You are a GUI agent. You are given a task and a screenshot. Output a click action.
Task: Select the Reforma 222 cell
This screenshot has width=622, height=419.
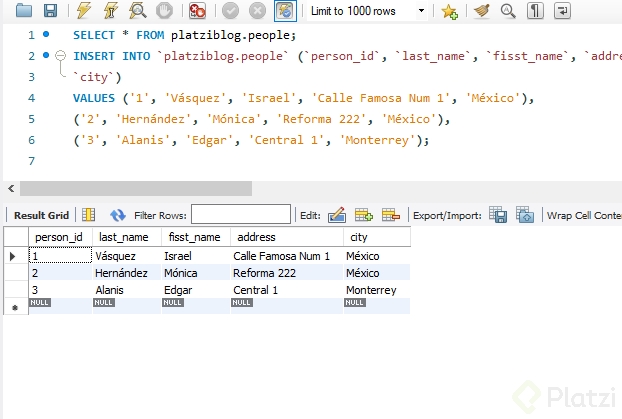click(x=286, y=273)
